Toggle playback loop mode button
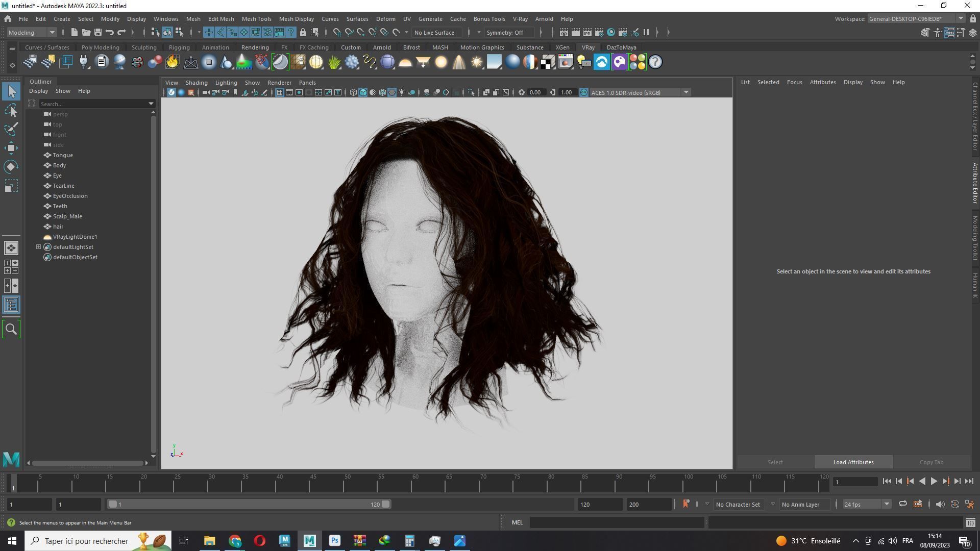This screenshot has width=980, height=551. tap(902, 504)
